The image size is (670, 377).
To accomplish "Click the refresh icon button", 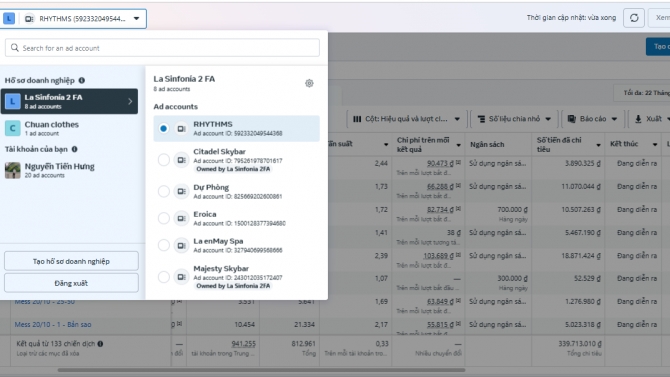I will click(634, 18).
